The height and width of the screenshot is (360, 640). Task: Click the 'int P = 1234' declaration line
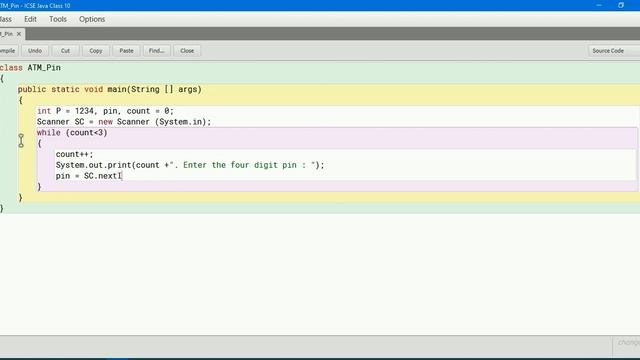coord(105,111)
